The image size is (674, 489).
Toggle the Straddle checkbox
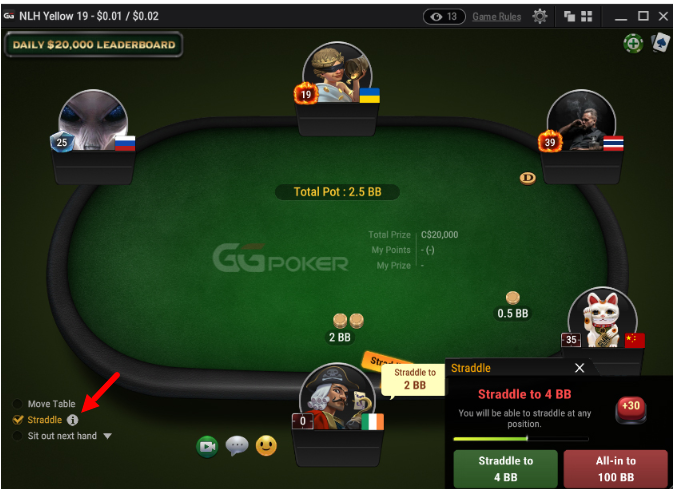(18, 420)
